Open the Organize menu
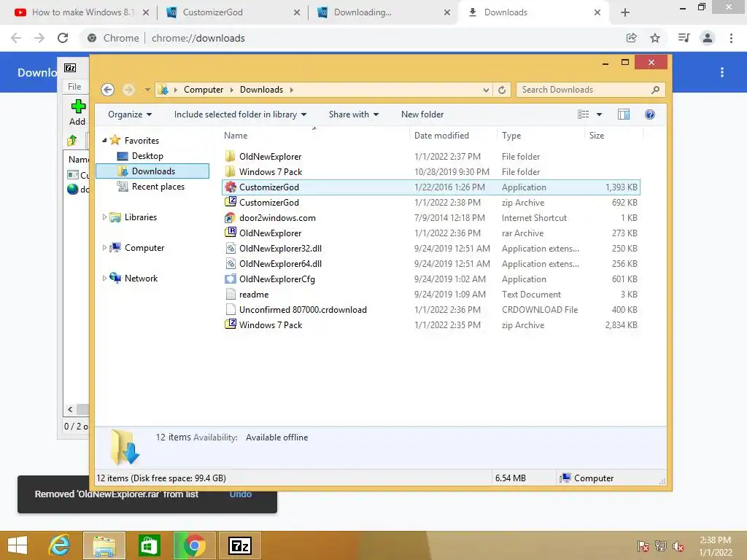This screenshot has height=560, width=747. [x=130, y=114]
